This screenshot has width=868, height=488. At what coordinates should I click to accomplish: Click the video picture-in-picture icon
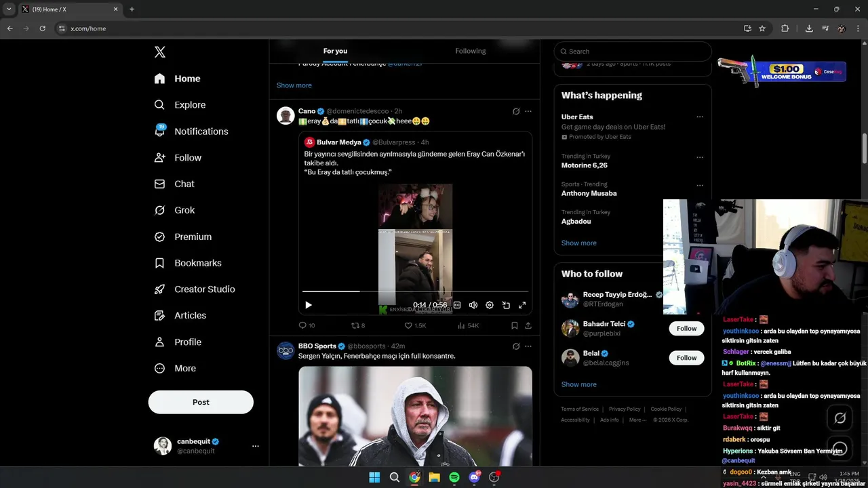coord(506,305)
